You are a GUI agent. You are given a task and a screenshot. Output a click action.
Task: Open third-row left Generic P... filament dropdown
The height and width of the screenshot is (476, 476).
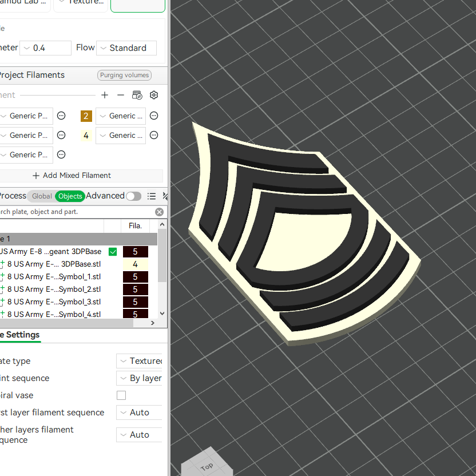coord(26,155)
